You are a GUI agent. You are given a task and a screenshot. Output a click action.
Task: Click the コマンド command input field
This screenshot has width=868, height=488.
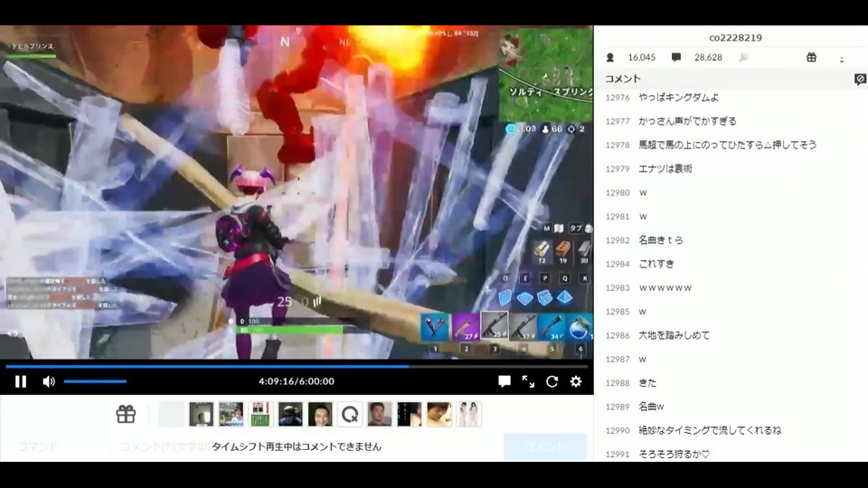click(x=58, y=446)
